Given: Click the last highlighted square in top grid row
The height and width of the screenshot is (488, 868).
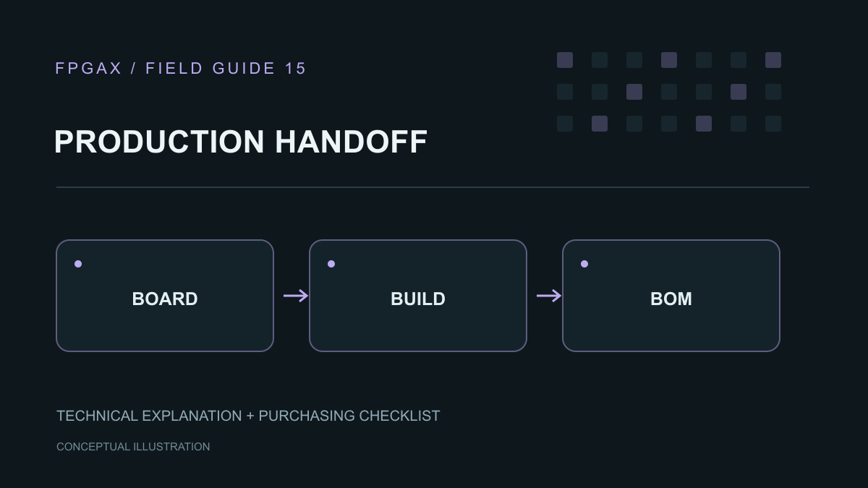Looking at the screenshot, I should [x=773, y=60].
